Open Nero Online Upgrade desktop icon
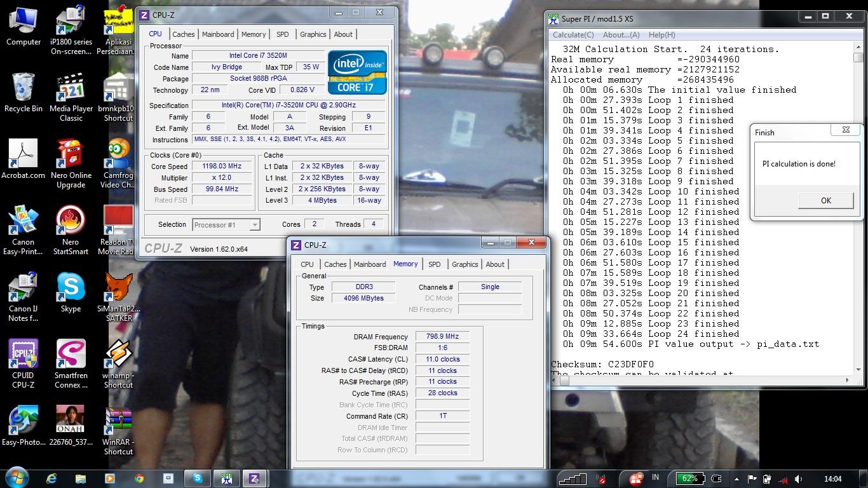Image resolution: width=868 pixels, height=488 pixels. pyautogui.click(x=71, y=165)
